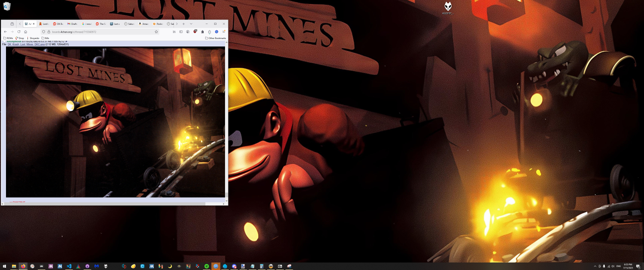644x270 pixels.
Task: Switch to the Pocket tab
Action: tap(158, 24)
